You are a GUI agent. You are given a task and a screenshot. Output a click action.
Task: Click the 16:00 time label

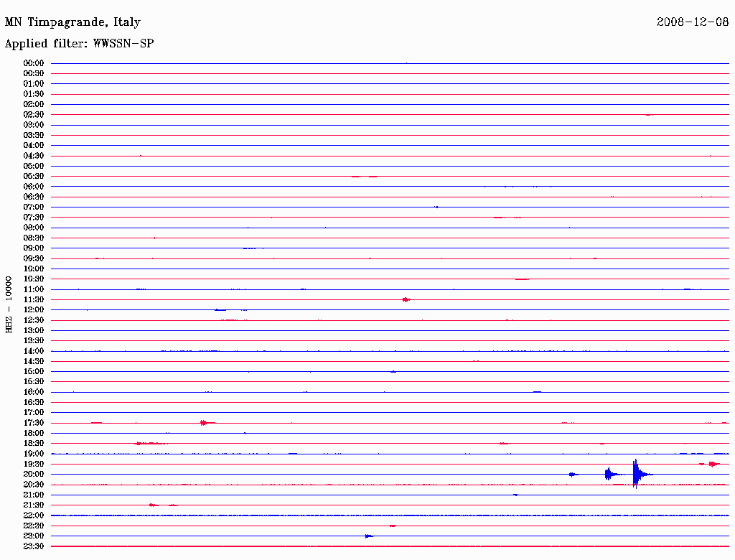tap(34, 392)
